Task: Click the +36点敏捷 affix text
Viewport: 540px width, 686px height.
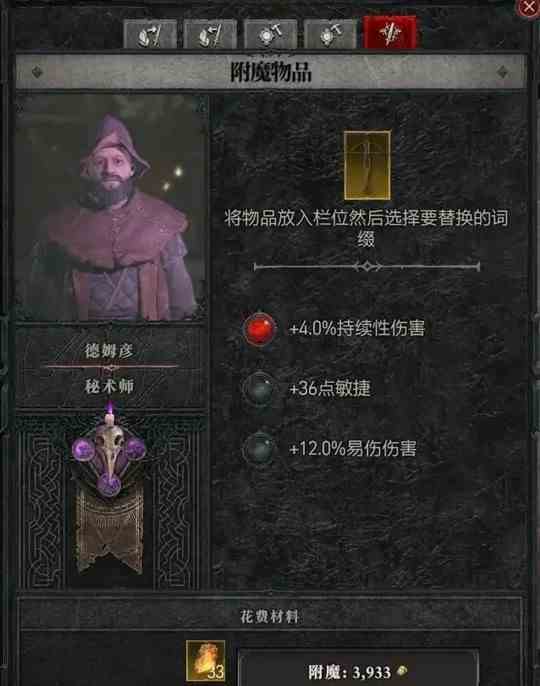Action: pos(330,388)
